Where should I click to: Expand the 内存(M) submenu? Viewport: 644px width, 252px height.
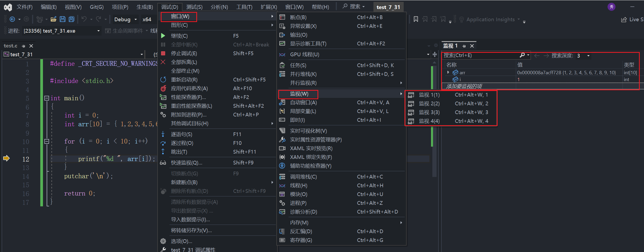click(342, 223)
